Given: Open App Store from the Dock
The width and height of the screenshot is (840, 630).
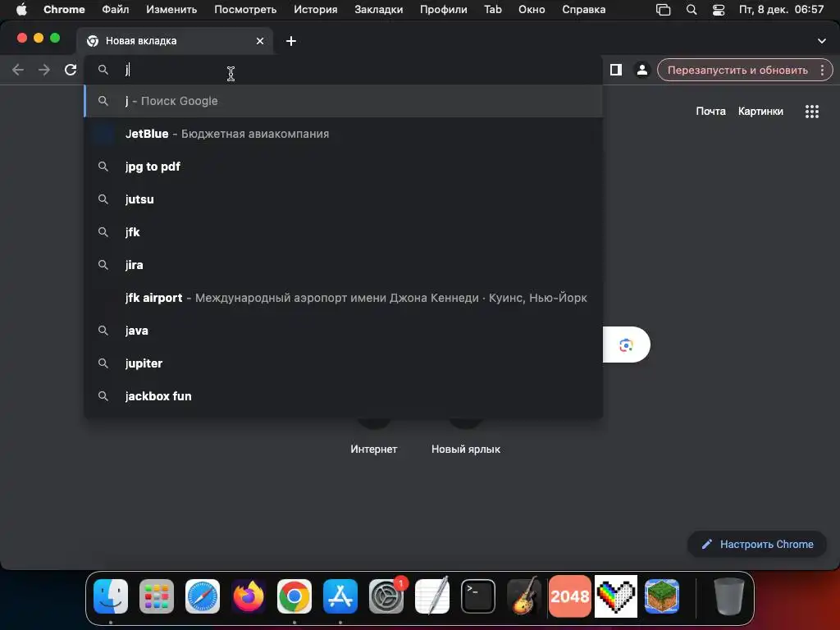Looking at the screenshot, I should [340, 596].
